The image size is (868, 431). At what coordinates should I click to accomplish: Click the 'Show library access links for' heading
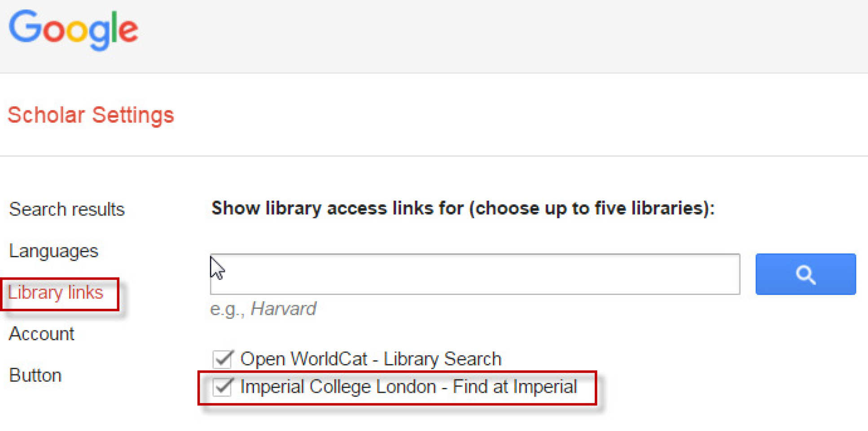point(337,208)
